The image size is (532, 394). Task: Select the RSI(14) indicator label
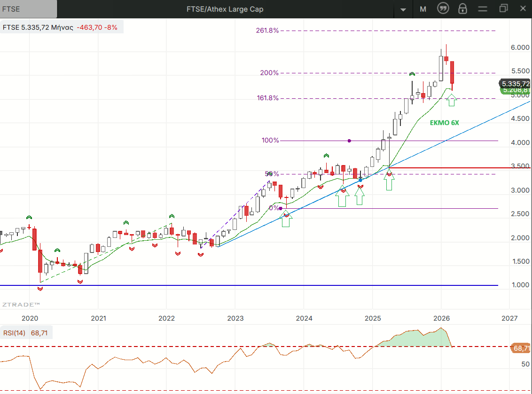coord(14,333)
